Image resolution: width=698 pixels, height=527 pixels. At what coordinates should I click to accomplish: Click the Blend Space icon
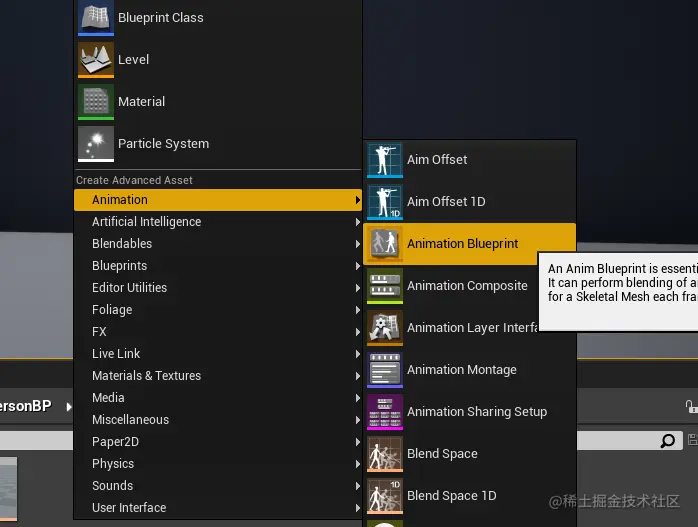(x=385, y=454)
